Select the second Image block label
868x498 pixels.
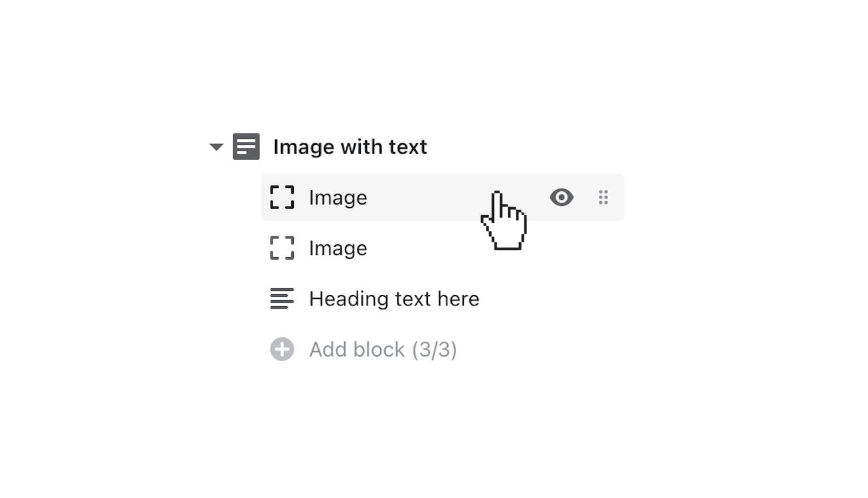click(x=338, y=248)
